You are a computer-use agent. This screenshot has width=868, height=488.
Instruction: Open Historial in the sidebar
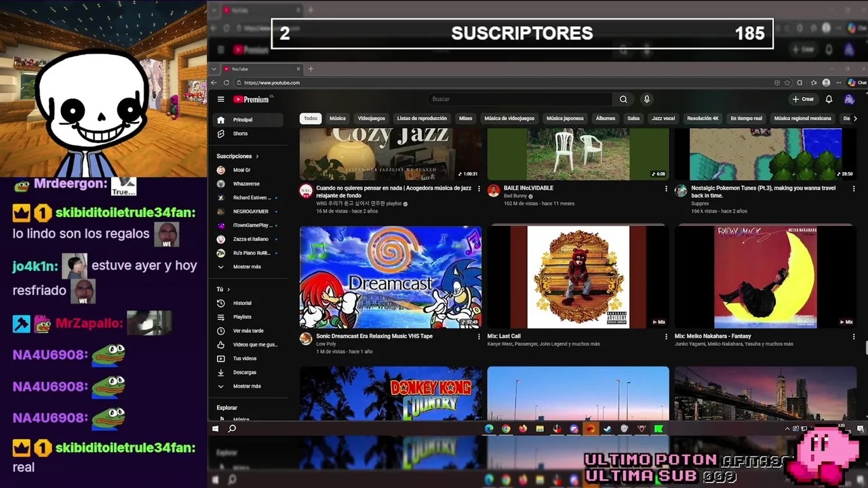(242, 303)
